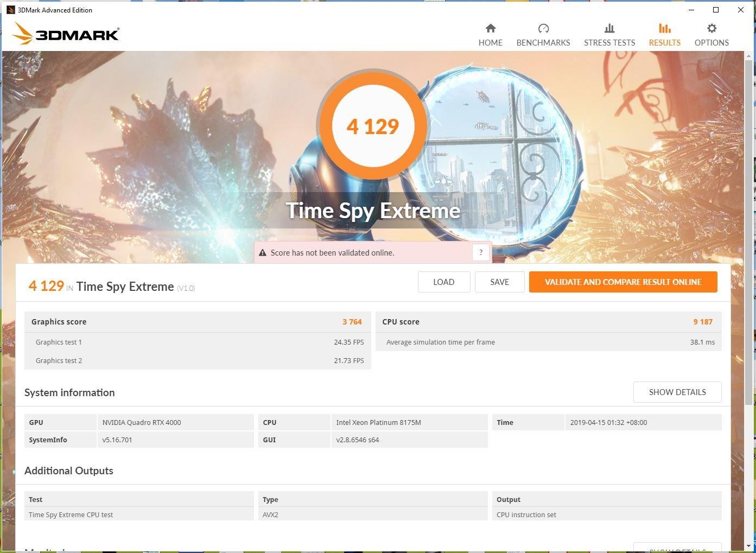Click the orange score circle 4 129
Image resolution: width=756 pixels, height=553 pixels.
372,126
